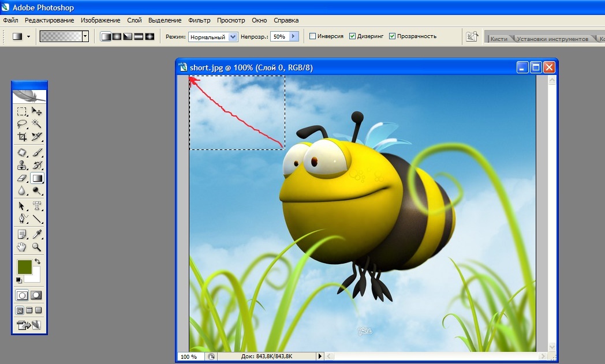
Task: Select the Lasso tool
Action: pos(22,124)
